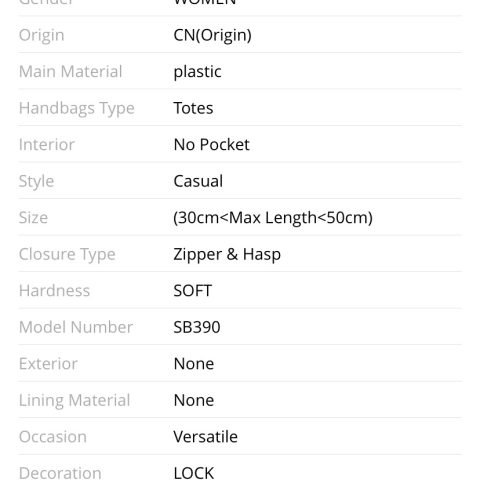Click the plastic material value
480x480 pixels.
pos(197,72)
